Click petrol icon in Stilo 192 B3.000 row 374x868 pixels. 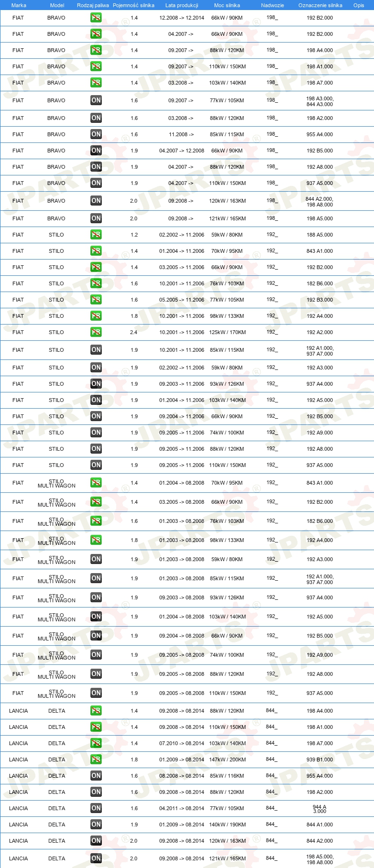click(96, 300)
